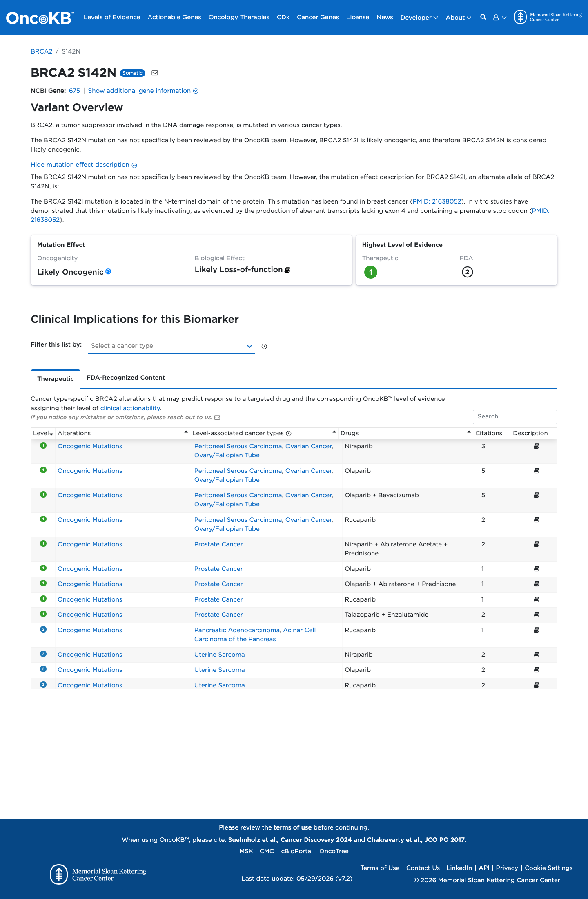Open the Developer dropdown menu
Screen dimensions: 588x899
coord(419,18)
